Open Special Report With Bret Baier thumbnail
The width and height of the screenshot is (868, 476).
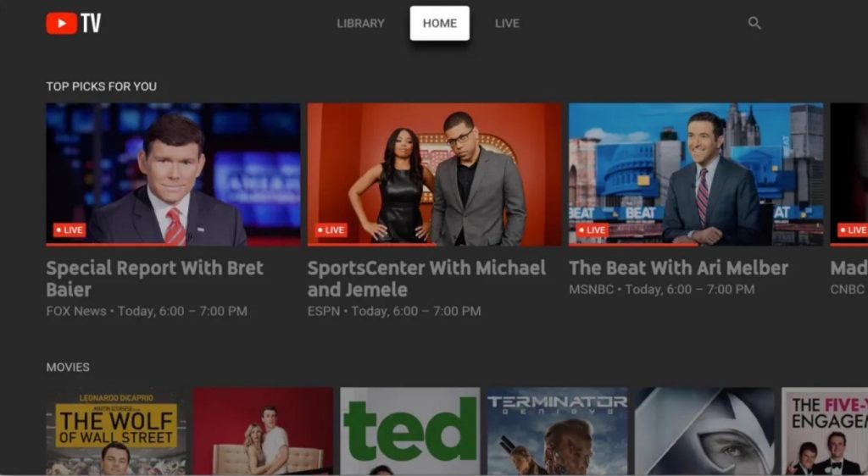(173, 174)
